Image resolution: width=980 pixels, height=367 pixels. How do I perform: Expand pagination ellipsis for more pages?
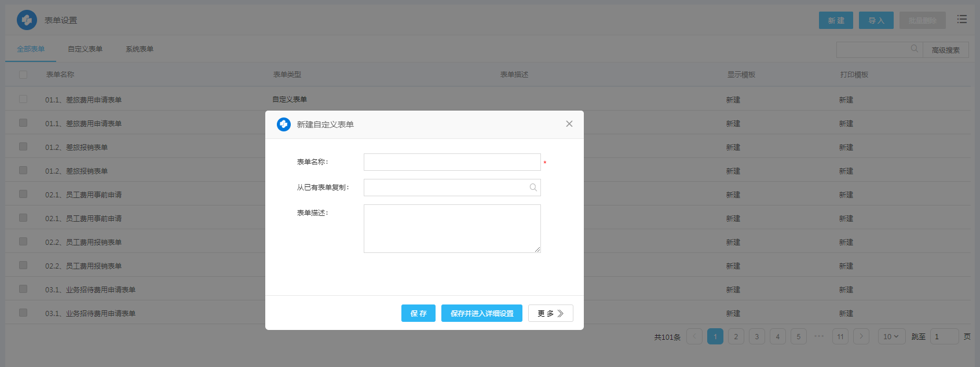click(819, 336)
